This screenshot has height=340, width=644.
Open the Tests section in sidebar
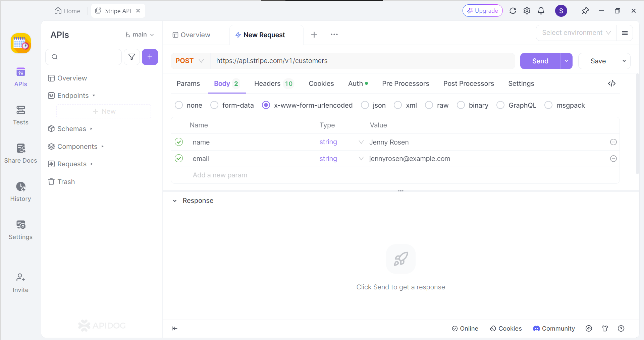(x=20, y=115)
